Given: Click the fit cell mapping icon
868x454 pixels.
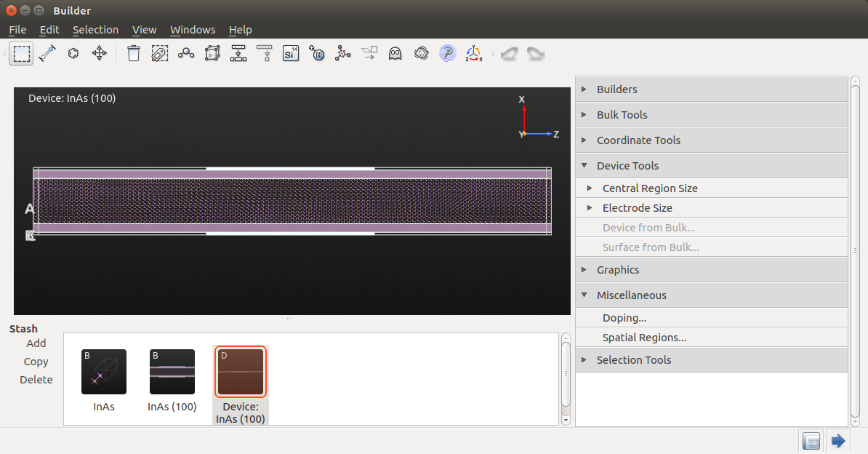Looking at the screenshot, I should (238, 53).
